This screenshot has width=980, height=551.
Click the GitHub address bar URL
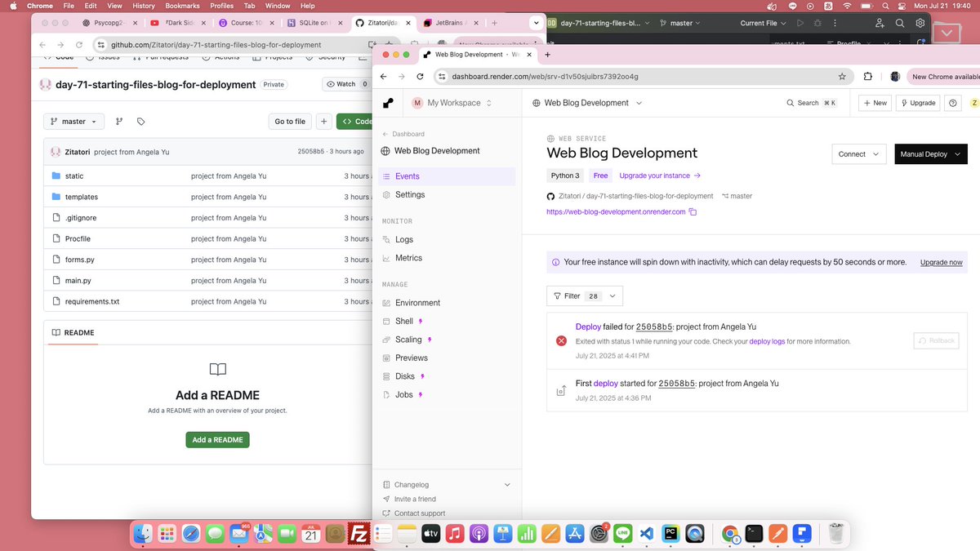tap(216, 45)
